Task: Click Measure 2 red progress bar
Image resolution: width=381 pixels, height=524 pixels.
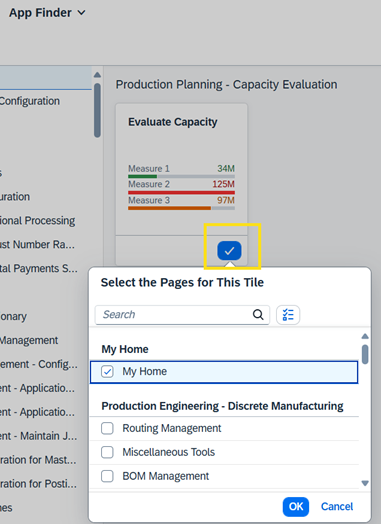Action: click(181, 192)
